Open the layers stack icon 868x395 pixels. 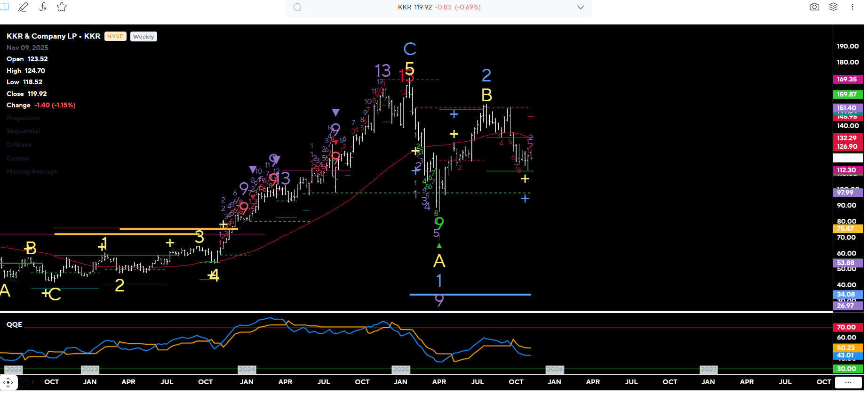tap(833, 7)
